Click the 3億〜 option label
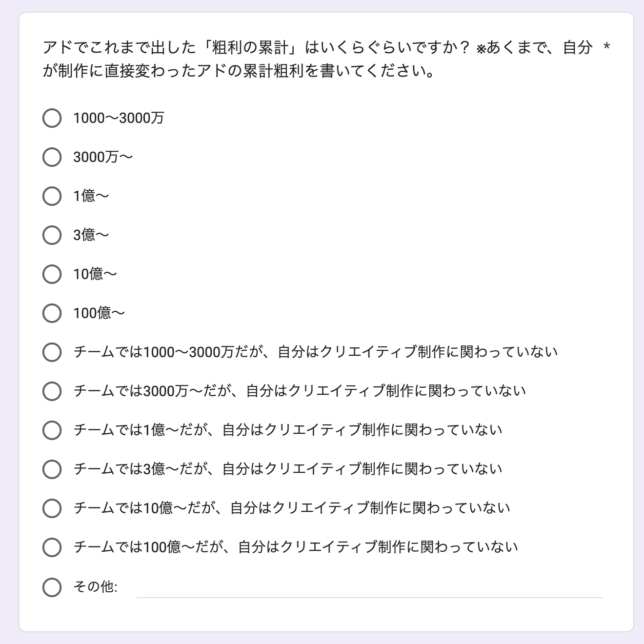The width and height of the screenshot is (644, 644). [91, 235]
